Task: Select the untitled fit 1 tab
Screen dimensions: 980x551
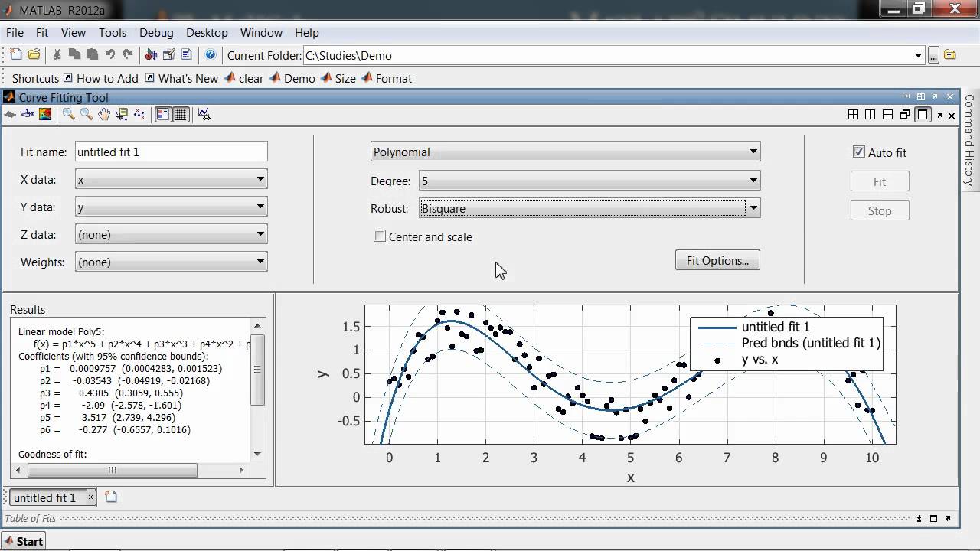Action: coord(53,497)
